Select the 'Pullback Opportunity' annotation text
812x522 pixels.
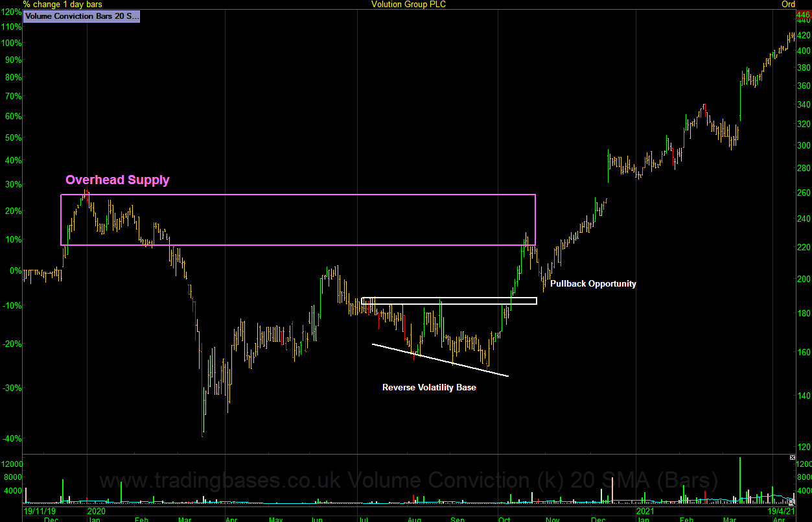pos(593,283)
